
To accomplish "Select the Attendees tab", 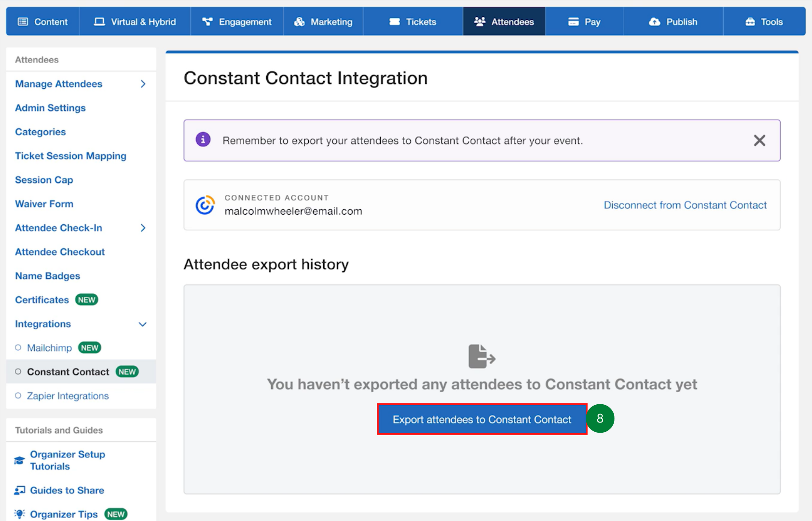I will tap(504, 22).
